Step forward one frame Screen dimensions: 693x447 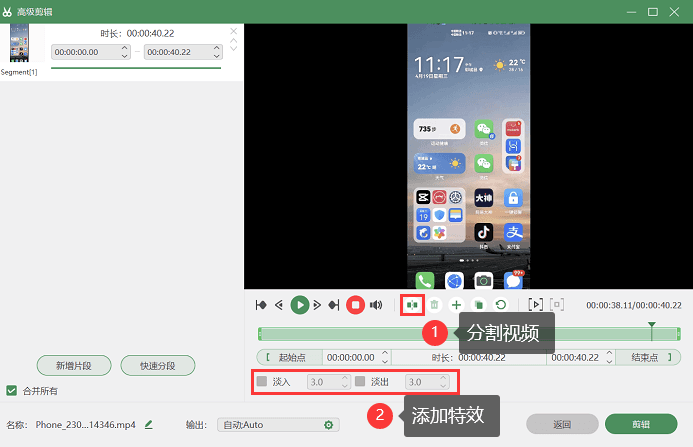(x=317, y=305)
